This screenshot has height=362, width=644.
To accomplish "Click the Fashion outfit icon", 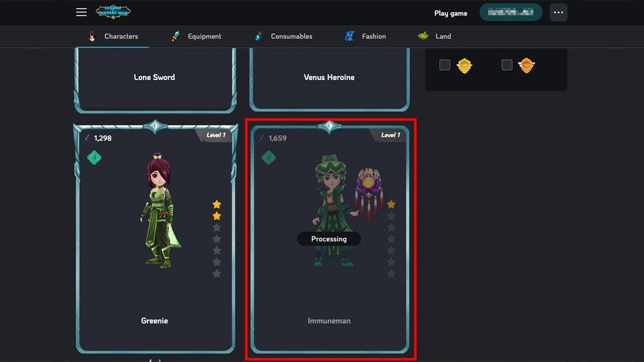I will click(350, 36).
